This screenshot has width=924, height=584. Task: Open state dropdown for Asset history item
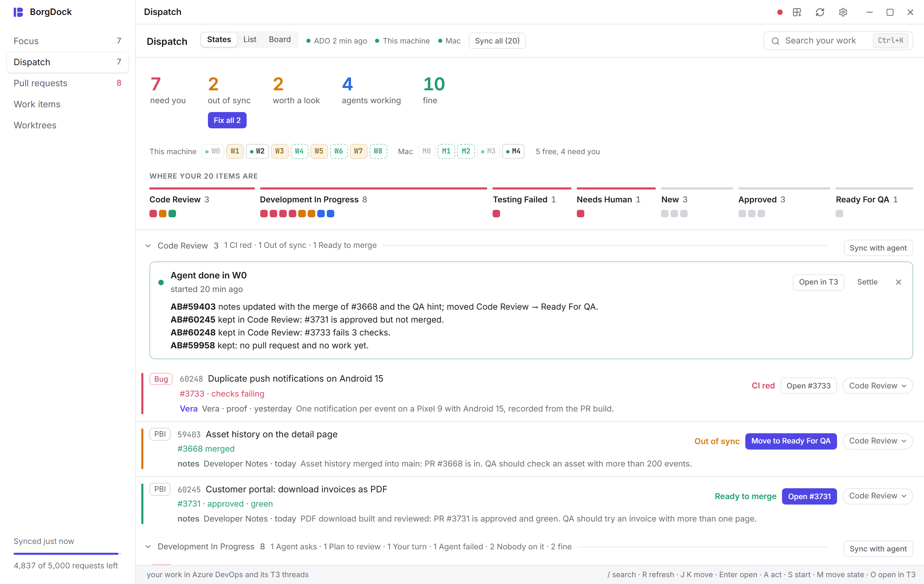[877, 441]
